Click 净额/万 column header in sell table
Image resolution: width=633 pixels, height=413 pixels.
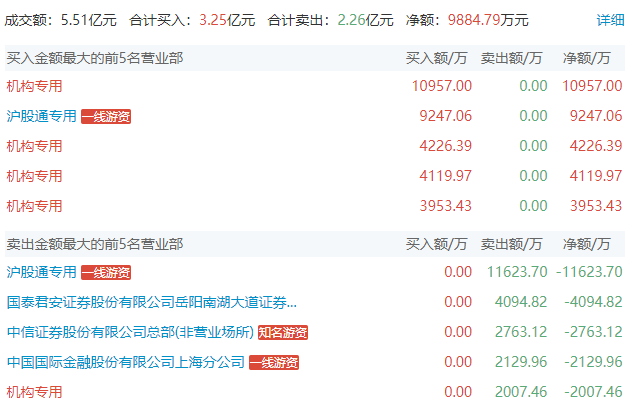coord(587,244)
